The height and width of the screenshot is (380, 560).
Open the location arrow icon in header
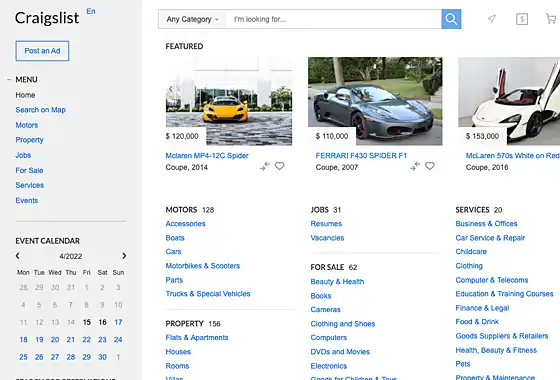tap(492, 19)
